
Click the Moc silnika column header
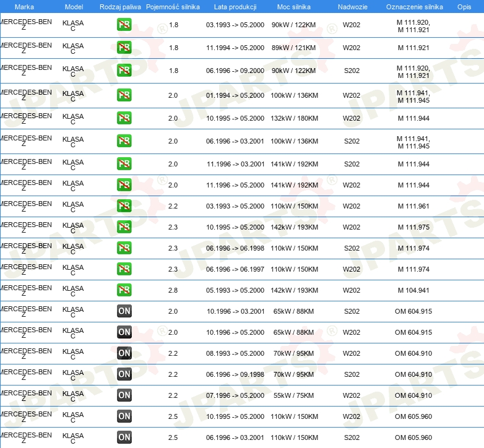pyautogui.click(x=295, y=7)
